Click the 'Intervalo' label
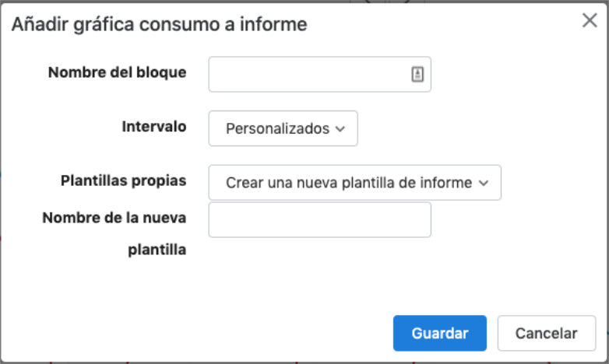This screenshot has width=609, height=364. (x=154, y=127)
